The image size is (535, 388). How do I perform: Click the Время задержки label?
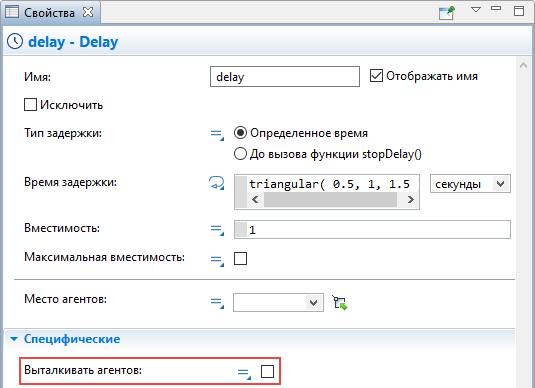pyautogui.click(x=70, y=182)
